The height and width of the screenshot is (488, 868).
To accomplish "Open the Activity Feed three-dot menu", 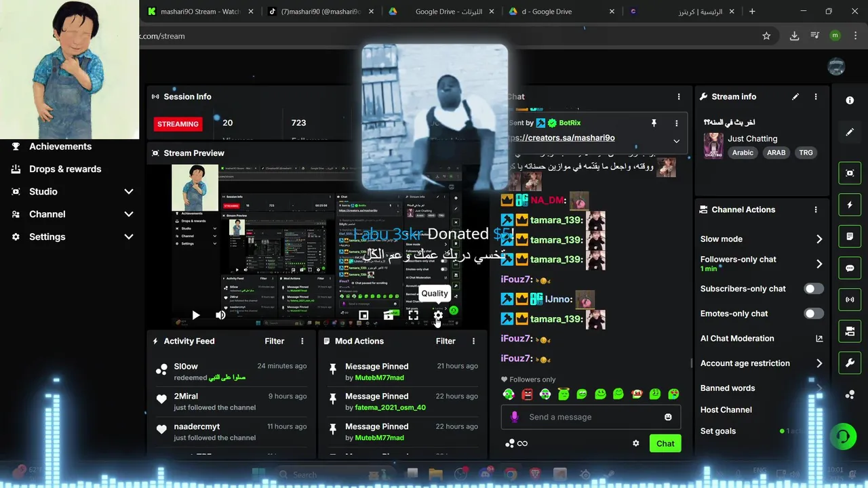I will point(302,341).
